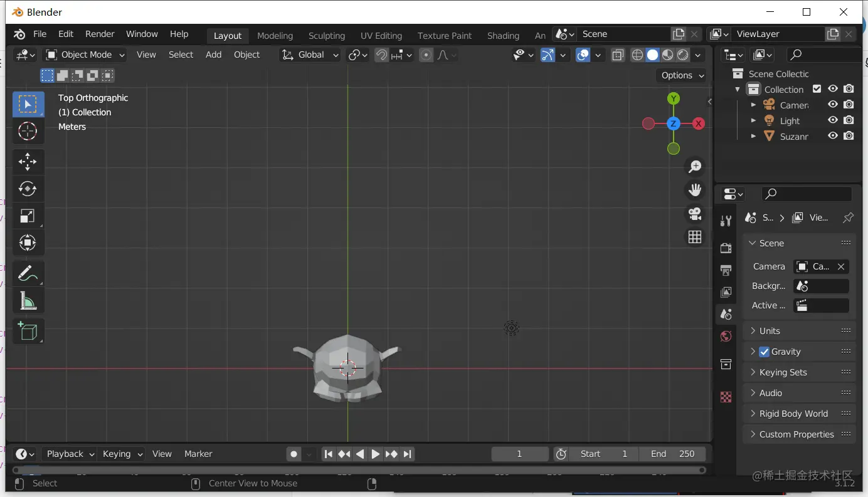Select the Measure tool
Viewport: 868px width, 497px height.
click(x=28, y=301)
